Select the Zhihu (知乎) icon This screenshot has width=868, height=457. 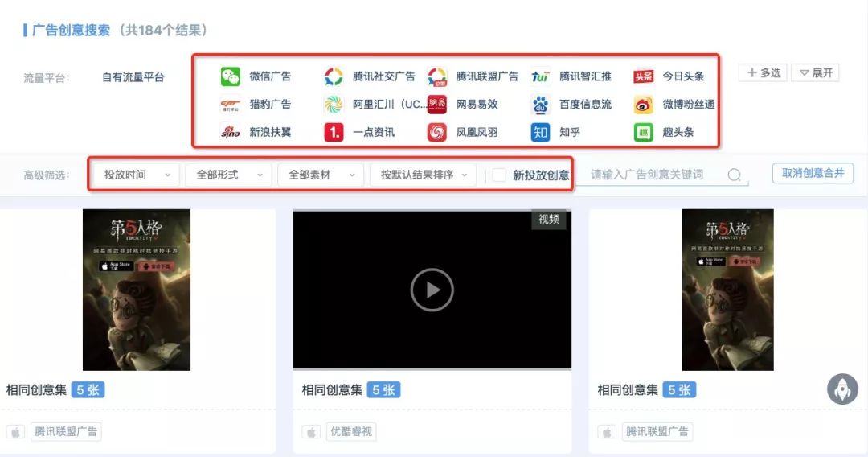(540, 133)
